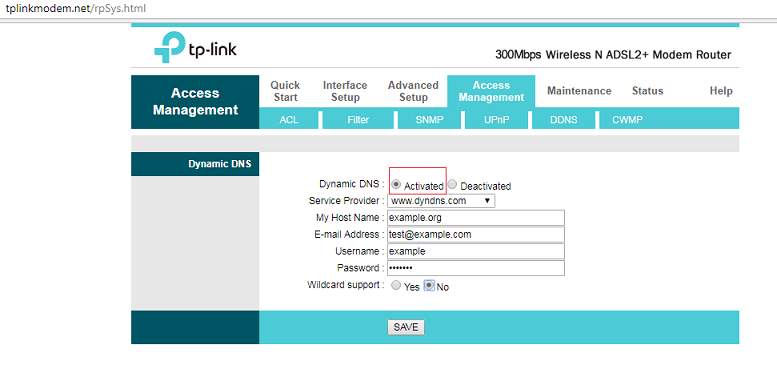Go to the UPnP submenu

point(497,120)
